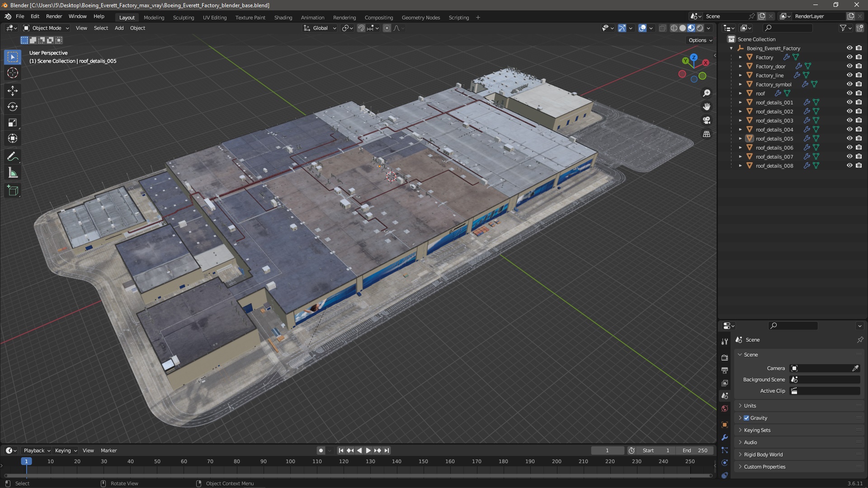Click the outliner search field
Image resolution: width=868 pixels, height=488 pixels.
788,28
